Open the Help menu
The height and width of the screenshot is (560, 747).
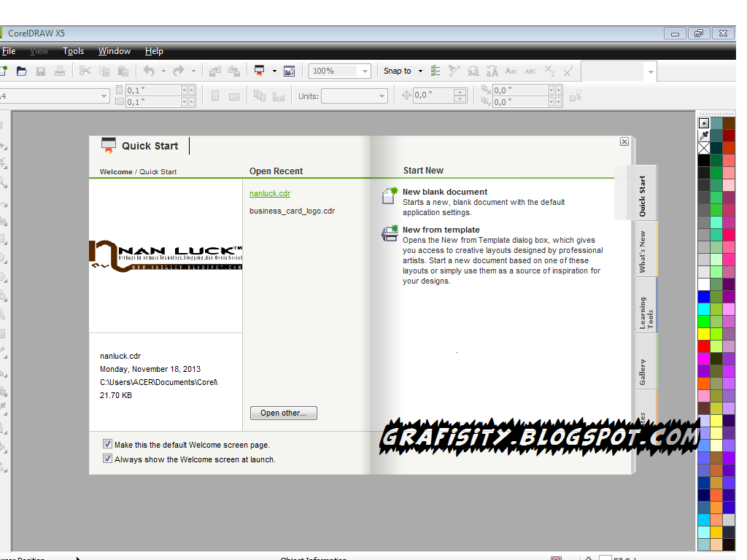pos(154,51)
